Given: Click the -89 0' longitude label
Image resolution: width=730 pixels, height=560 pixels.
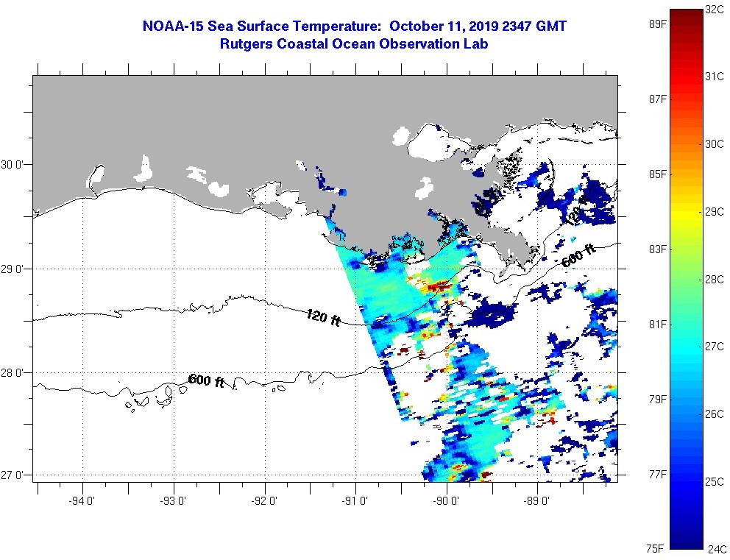Looking at the screenshot, I should 537,501.
